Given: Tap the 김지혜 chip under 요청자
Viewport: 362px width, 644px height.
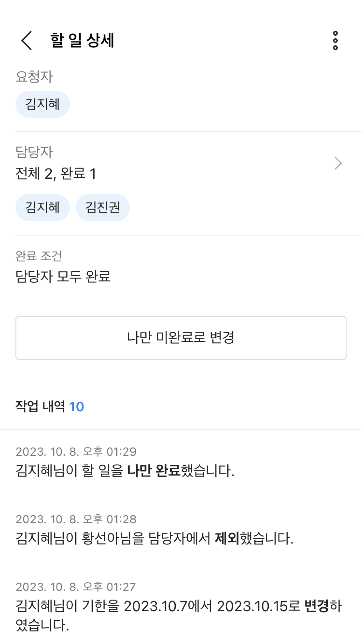Looking at the screenshot, I should click(x=42, y=104).
